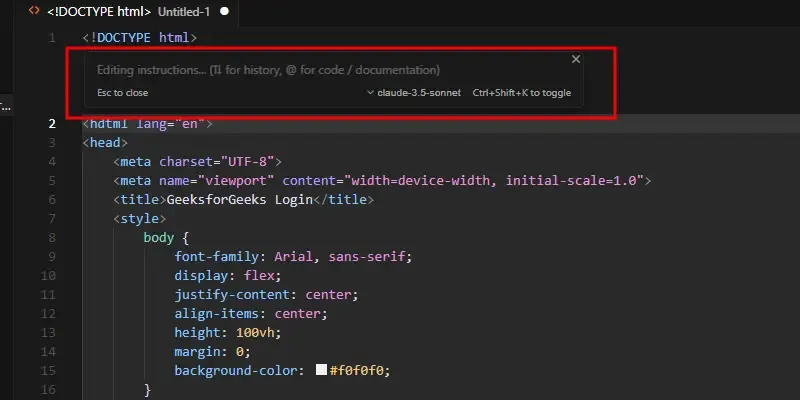Click line number 15 in the gutter
The height and width of the screenshot is (400, 800).
click(x=48, y=370)
